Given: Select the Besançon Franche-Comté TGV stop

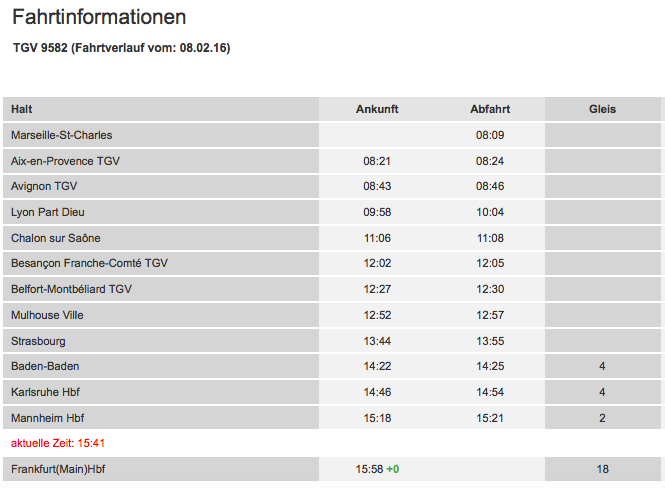Looking at the screenshot, I should (x=89, y=263).
